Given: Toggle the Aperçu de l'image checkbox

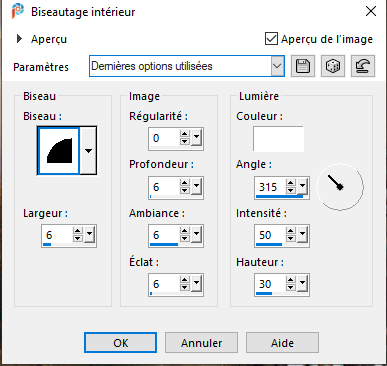Looking at the screenshot, I should pyautogui.click(x=271, y=39).
